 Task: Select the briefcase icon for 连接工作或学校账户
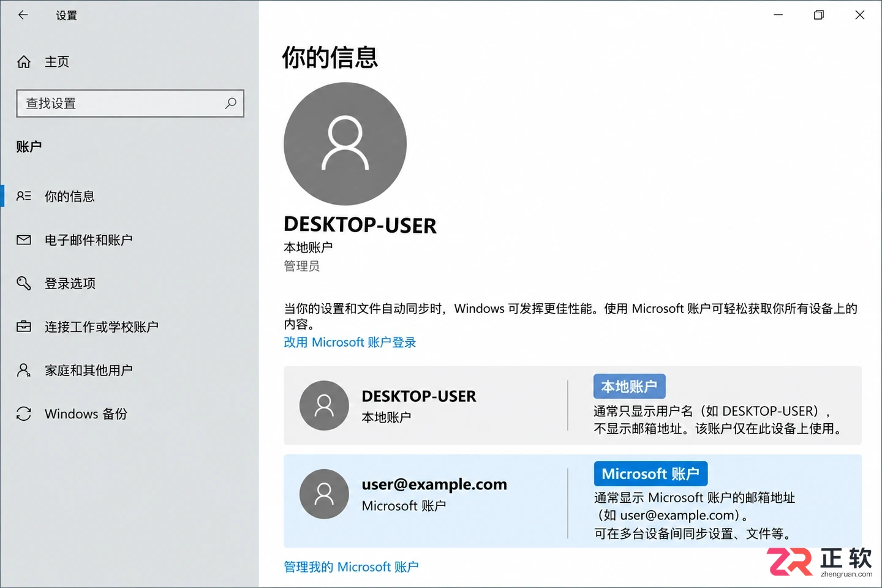pos(24,327)
